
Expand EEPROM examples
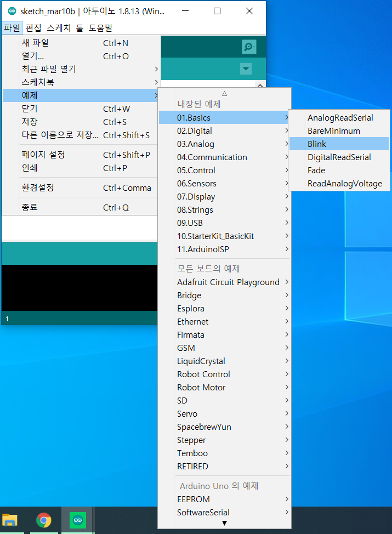[x=224, y=499]
